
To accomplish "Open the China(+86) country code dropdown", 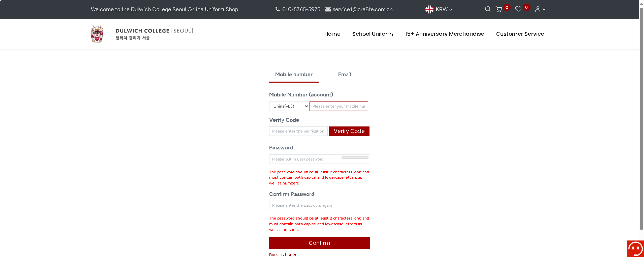I will click(289, 106).
